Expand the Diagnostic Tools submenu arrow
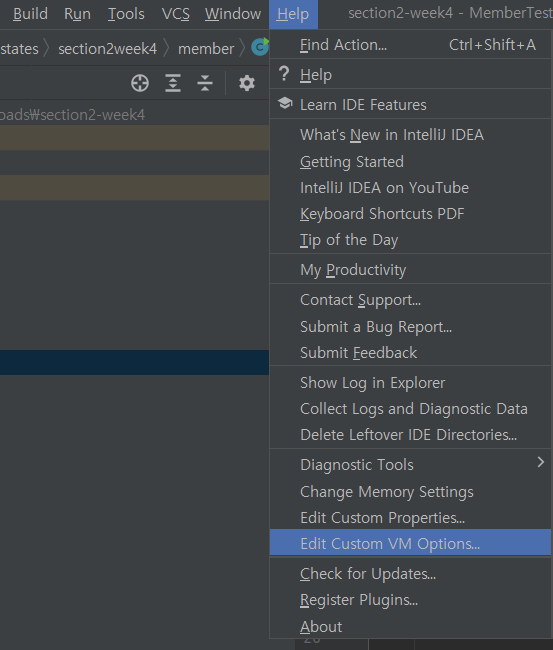 point(541,462)
